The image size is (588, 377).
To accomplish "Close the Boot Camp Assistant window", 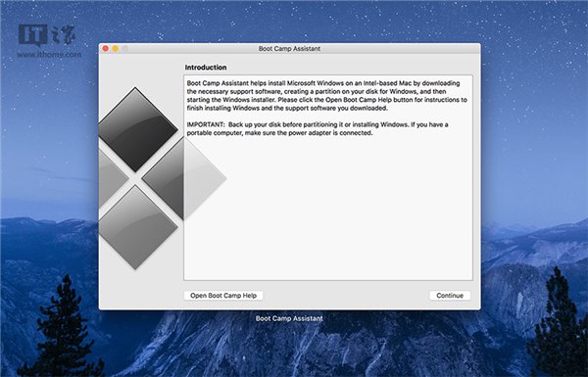I will pos(106,49).
